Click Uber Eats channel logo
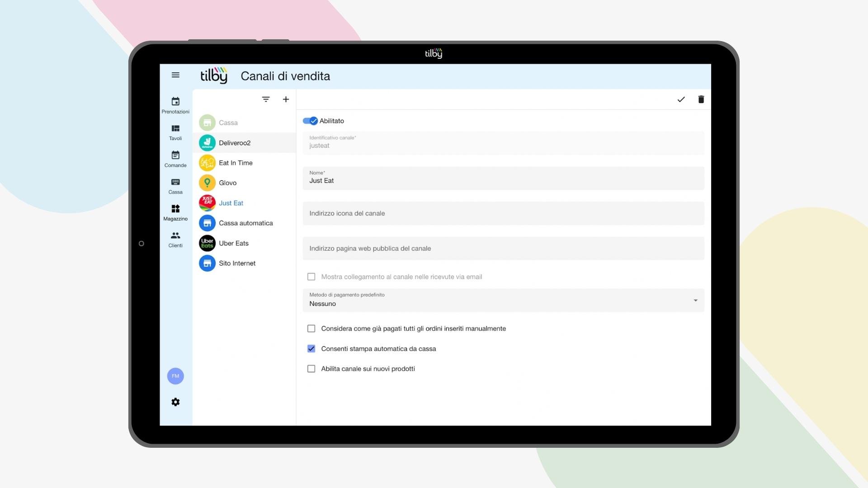868x488 pixels. pyautogui.click(x=207, y=243)
